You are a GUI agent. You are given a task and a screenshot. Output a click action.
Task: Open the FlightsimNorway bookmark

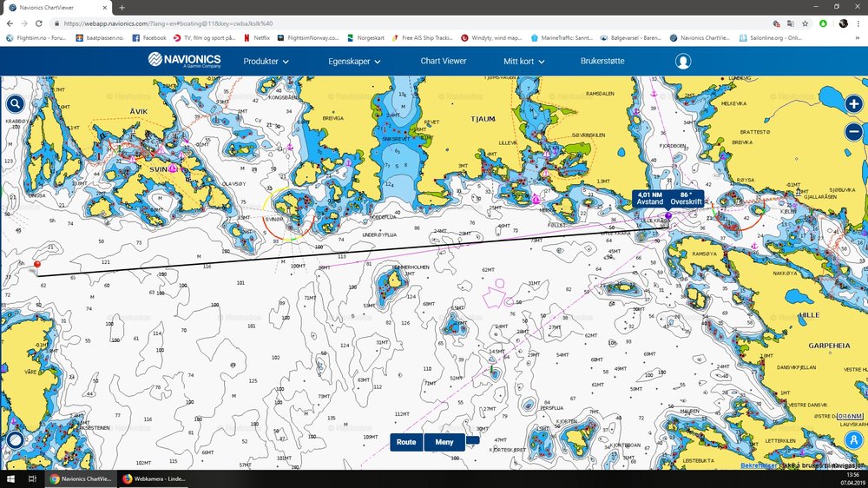pos(308,37)
